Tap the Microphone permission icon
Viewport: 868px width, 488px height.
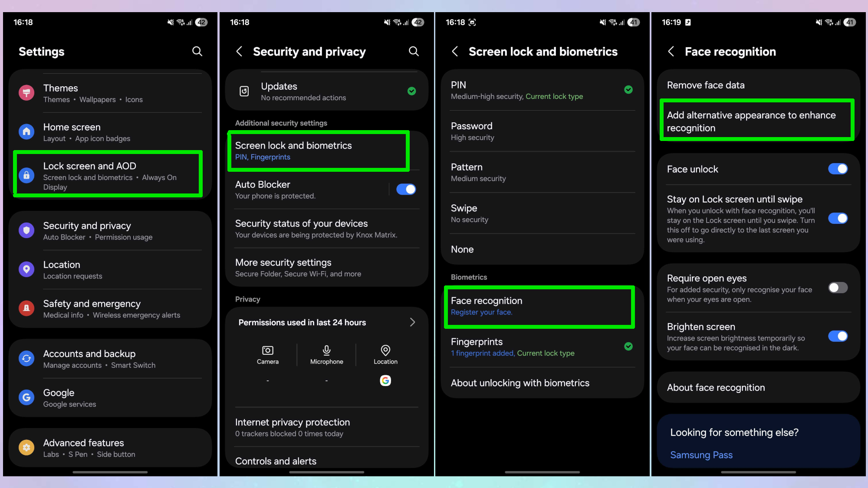[326, 350]
